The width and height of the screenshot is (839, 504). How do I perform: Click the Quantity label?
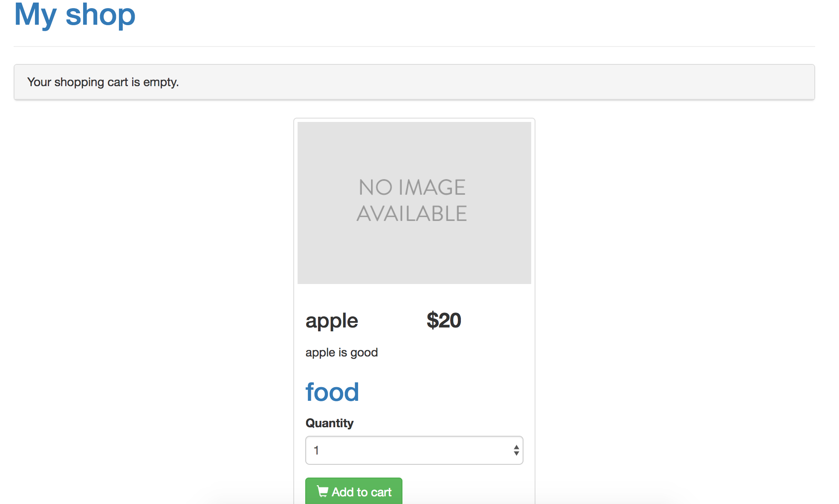[x=330, y=423]
